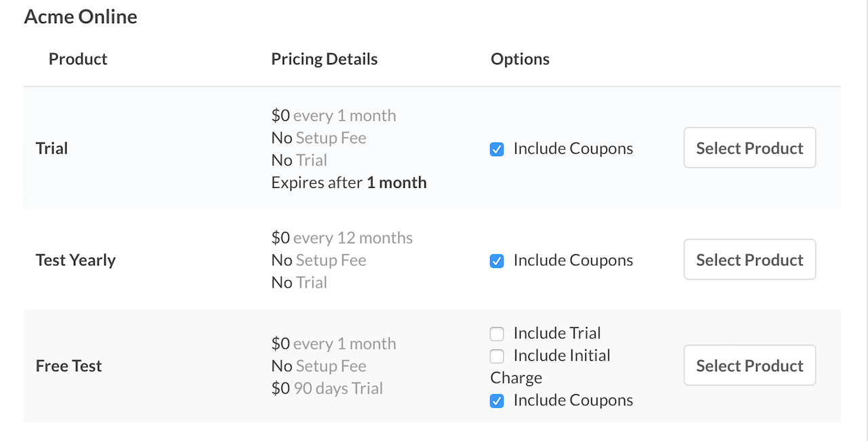Enable Include Trial for the Free Test product

click(x=496, y=333)
